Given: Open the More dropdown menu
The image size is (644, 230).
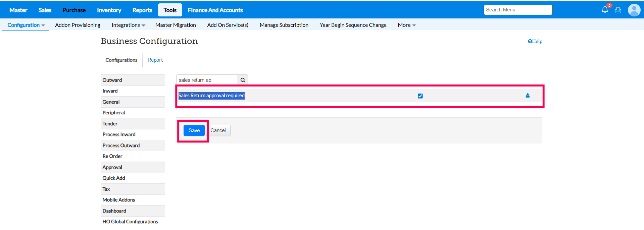Looking at the screenshot, I should point(406,25).
